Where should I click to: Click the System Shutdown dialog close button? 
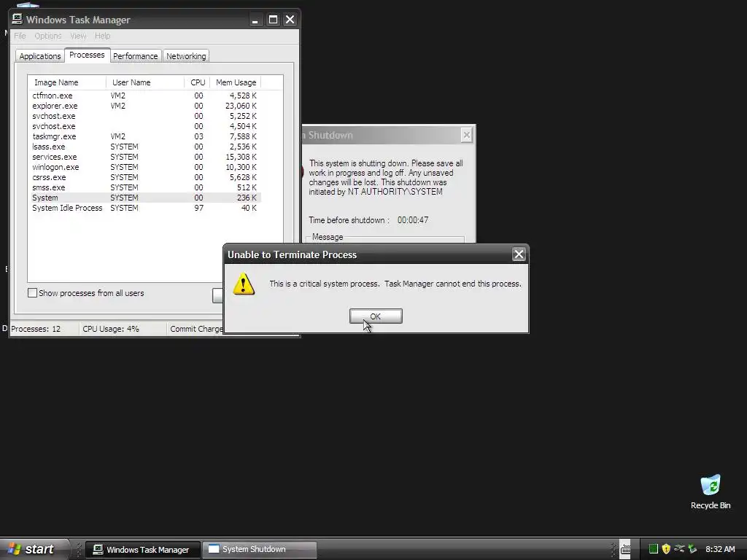tap(466, 135)
